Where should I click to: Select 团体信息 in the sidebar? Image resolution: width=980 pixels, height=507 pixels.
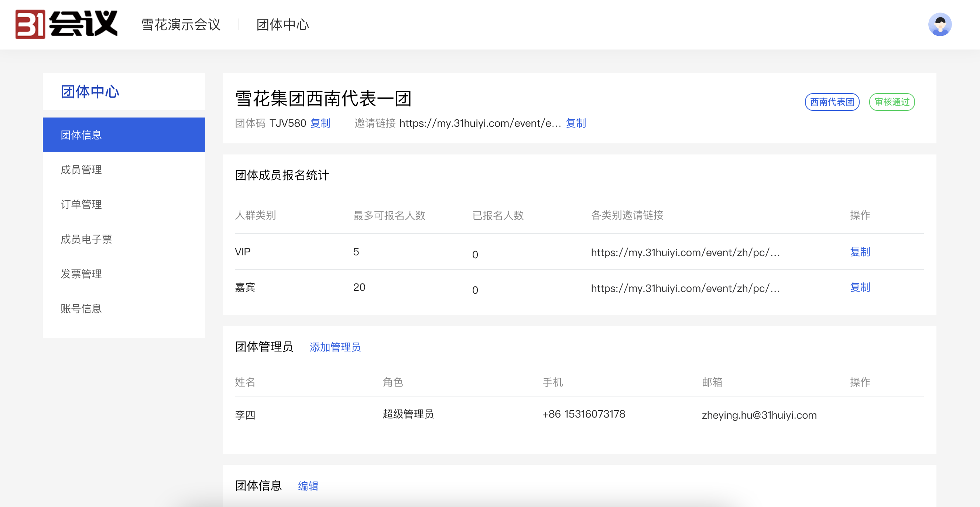[124, 135]
